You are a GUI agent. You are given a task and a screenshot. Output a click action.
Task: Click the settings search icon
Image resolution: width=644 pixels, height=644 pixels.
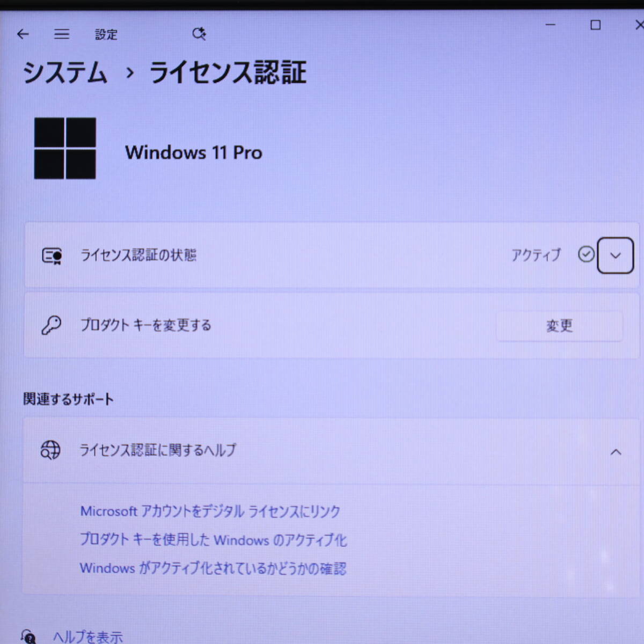199,34
